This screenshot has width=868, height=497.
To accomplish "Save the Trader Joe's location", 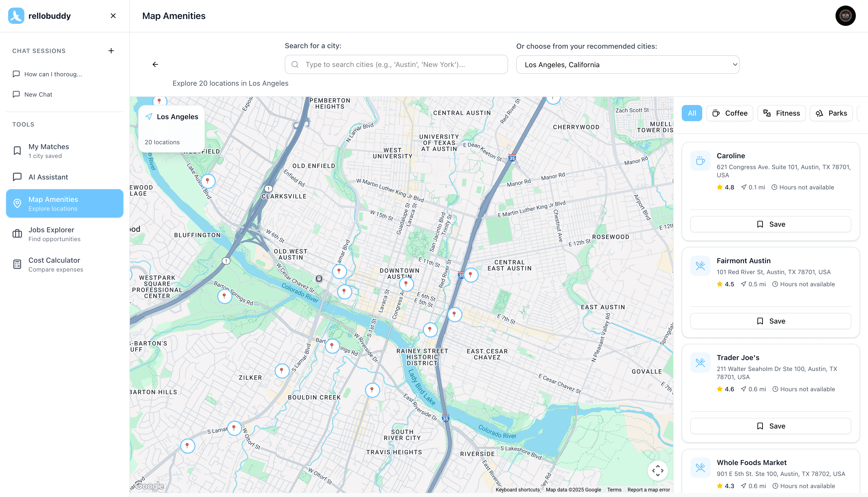I will click(x=770, y=426).
